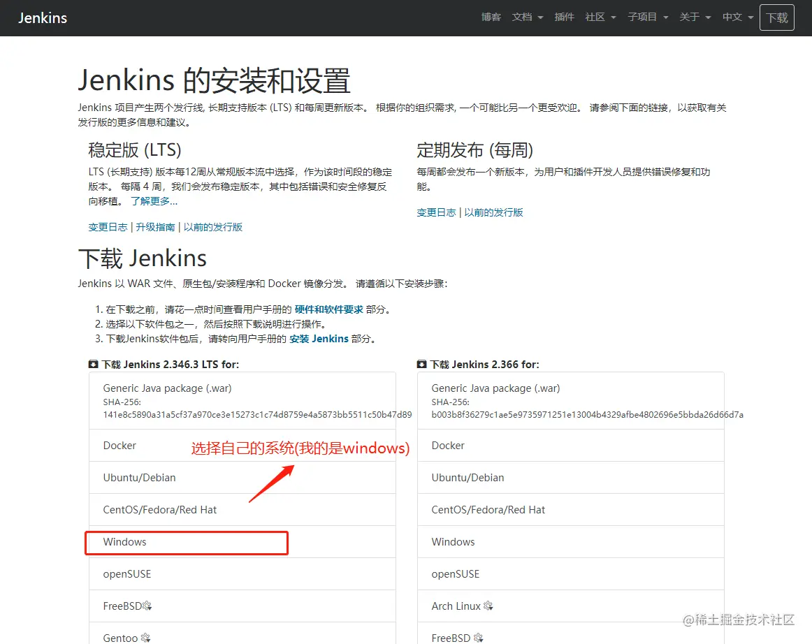Screen dimensions: 812x644
Task: Click third-party icon next to weekly FreeBSD
Action: 479,638
